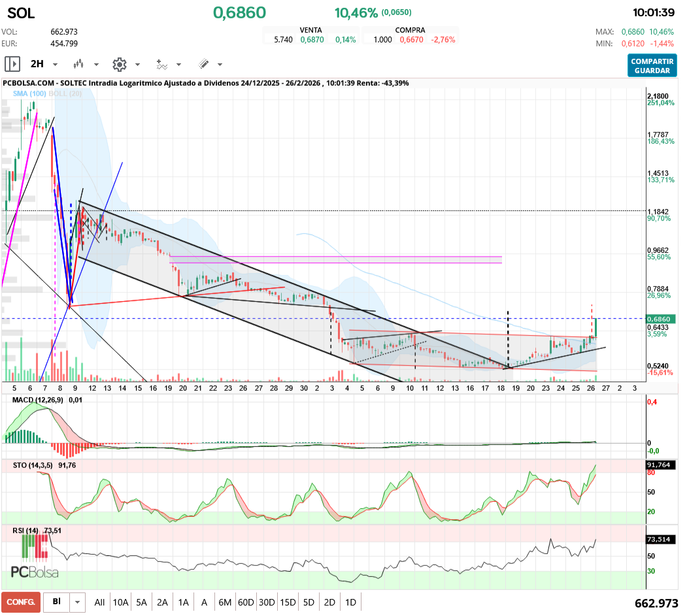Click the PCBolsa logo
The image size is (687, 616).
click(x=35, y=572)
